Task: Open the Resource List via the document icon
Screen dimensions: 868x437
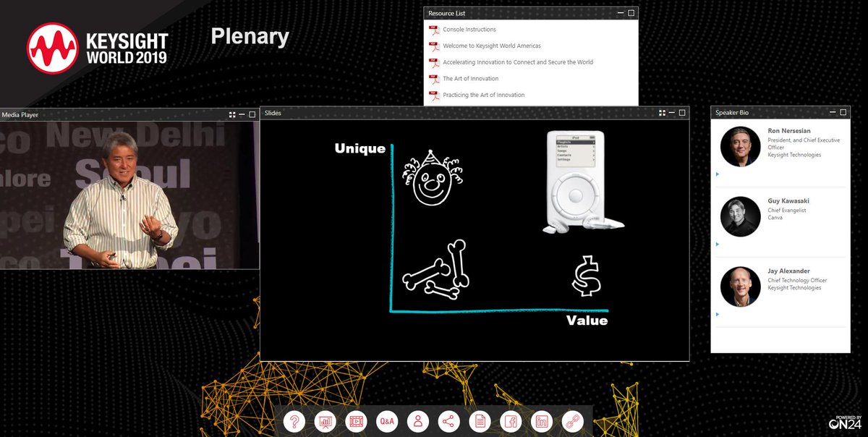Action: 480,421
